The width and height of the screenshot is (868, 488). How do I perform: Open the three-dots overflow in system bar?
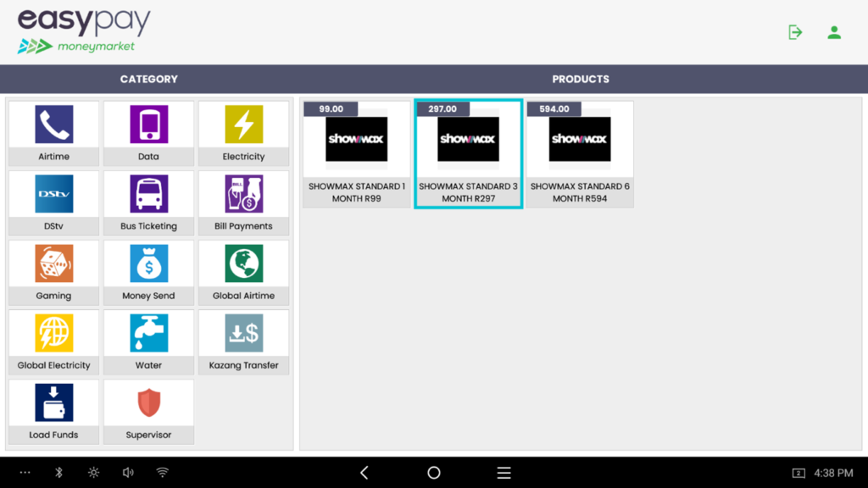tap(25, 473)
